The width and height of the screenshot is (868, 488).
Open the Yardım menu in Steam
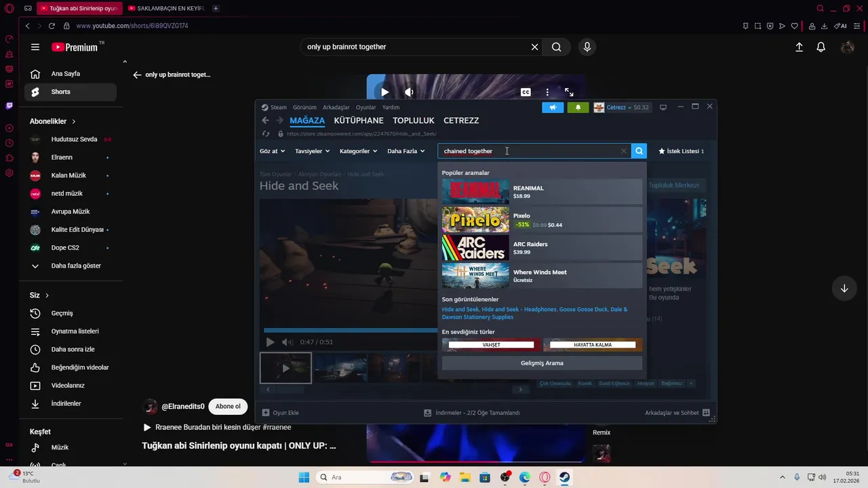pos(391,107)
